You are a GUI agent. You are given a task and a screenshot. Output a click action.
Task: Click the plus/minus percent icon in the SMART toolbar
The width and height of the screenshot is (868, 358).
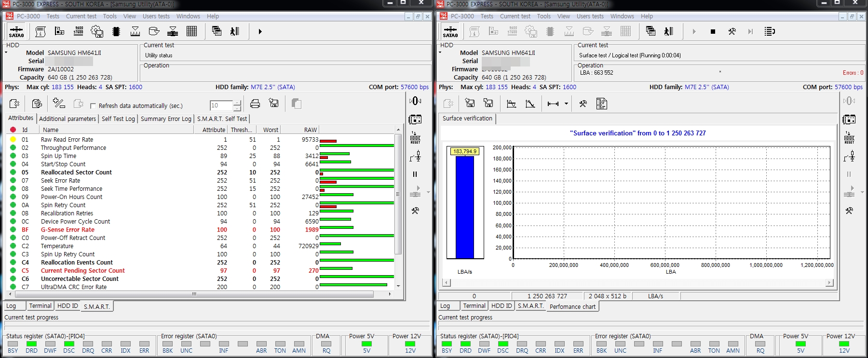tap(59, 104)
